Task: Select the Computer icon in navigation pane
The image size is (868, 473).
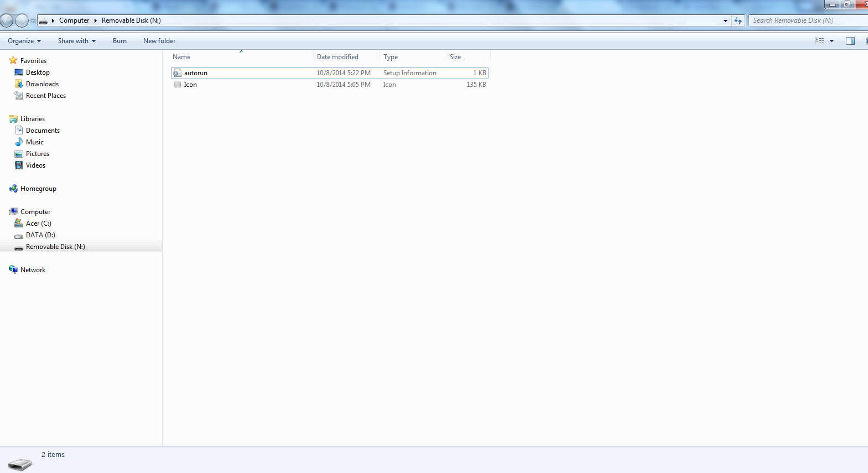Action: coord(13,212)
